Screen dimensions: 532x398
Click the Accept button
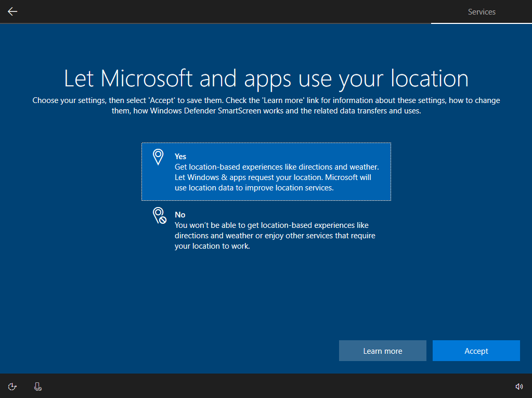click(x=476, y=351)
